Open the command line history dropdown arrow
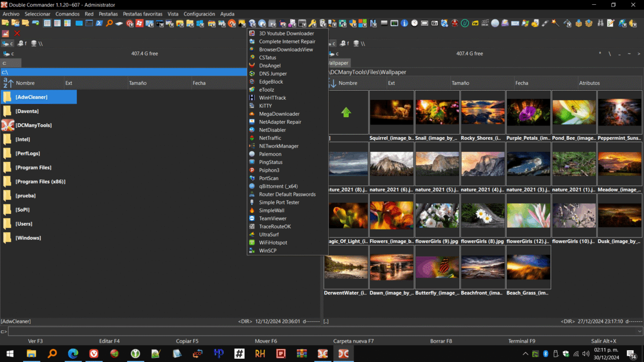Screen dimensions: 644x362 (639, 332)
